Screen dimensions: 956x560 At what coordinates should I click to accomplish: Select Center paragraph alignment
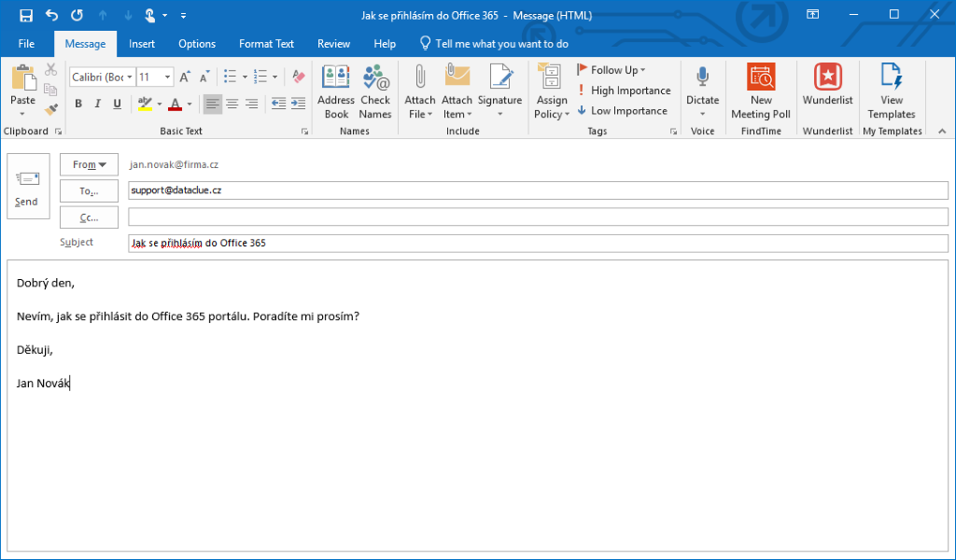tap(232, 105)
